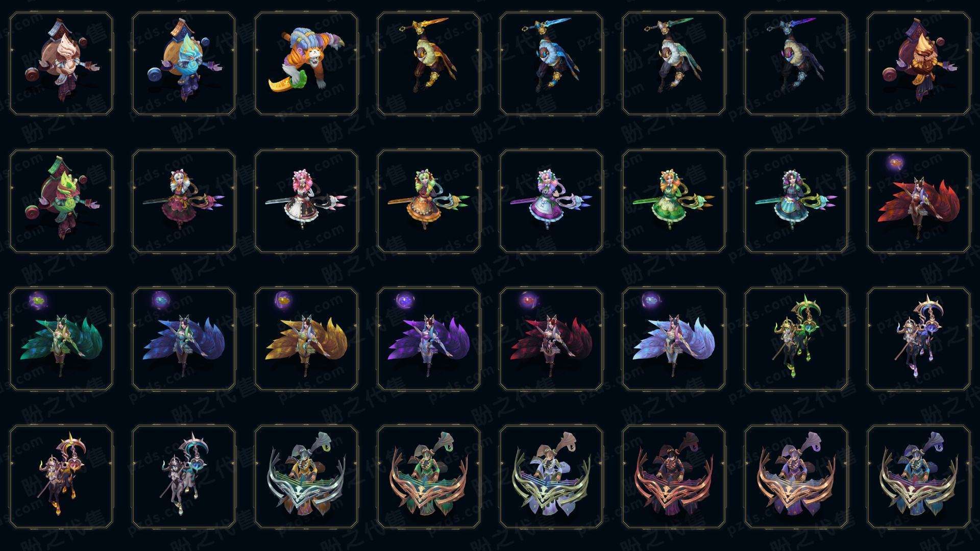Select the grey-teal centaur Lillia chroma
The height and width of the screenshot is (551, 980).
(184, 477)
